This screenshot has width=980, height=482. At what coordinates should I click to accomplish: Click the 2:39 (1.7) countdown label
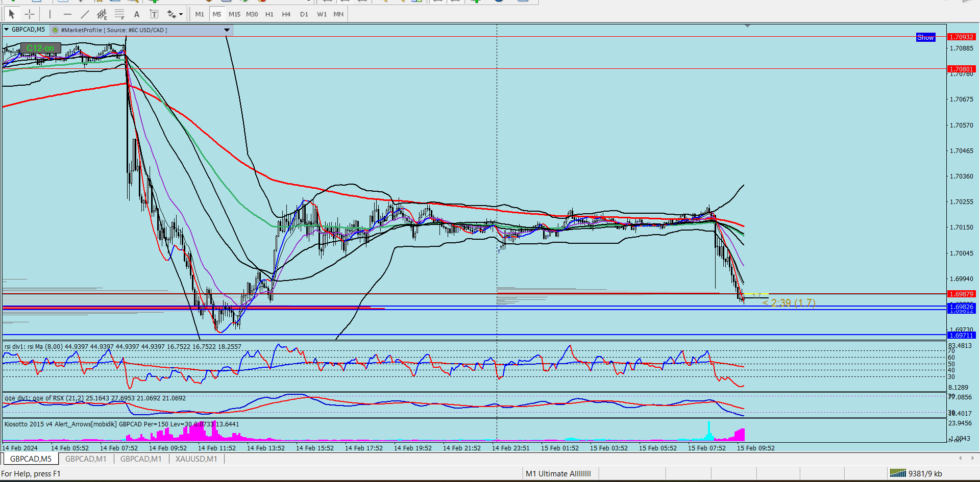tap(789, 303)
